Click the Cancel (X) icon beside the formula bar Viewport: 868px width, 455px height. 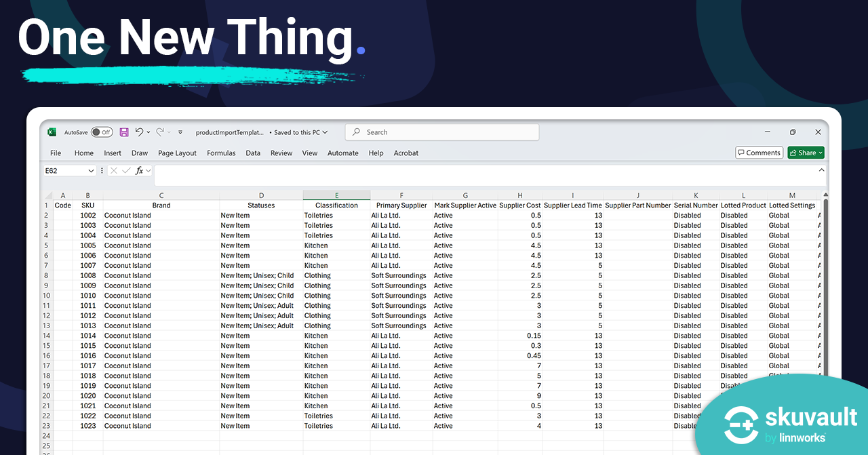click(x=113, y=170)
